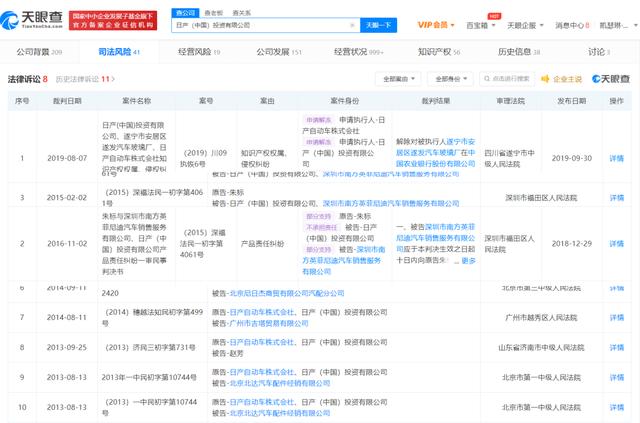Click the 产品责任纠纷 case cause cell

pos(262,244)
